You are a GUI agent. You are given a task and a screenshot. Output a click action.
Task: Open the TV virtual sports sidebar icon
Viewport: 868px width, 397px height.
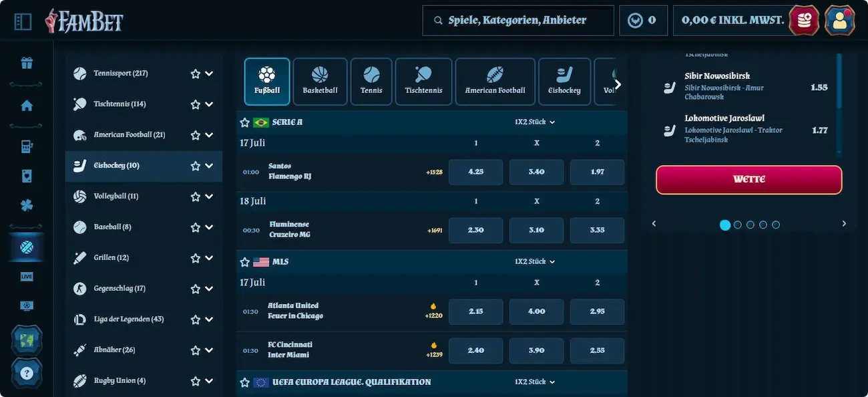click(27, 306)
